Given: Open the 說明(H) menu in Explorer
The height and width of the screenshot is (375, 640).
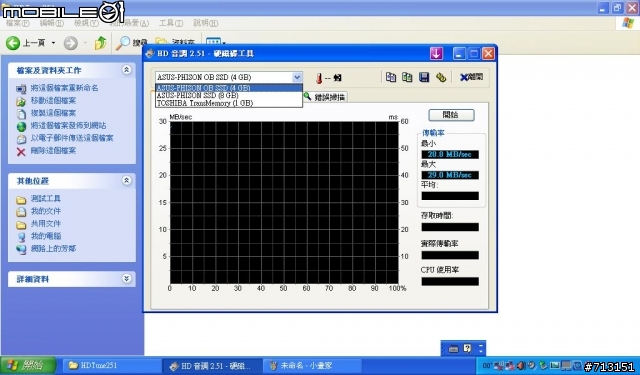Looking at the screenshot, I should pyautogui.click(x=205, y=23).
